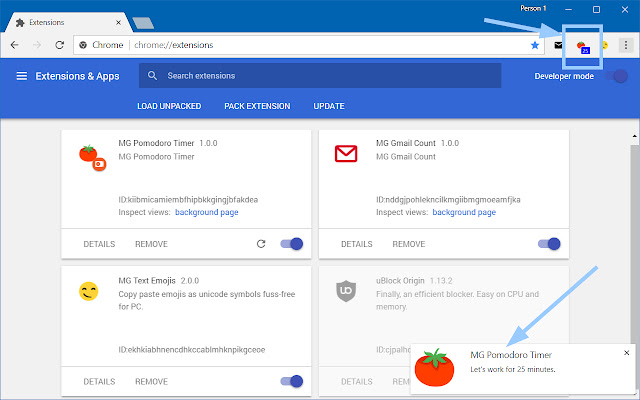Click the UPDATE button
This screenshot has height=400, width=640.
(329, 106)
